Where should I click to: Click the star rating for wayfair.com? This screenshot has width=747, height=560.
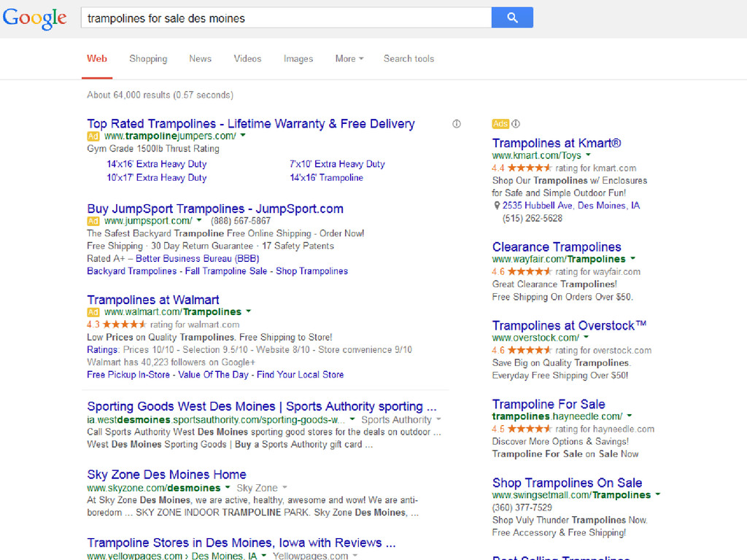(x=530, y=272)
